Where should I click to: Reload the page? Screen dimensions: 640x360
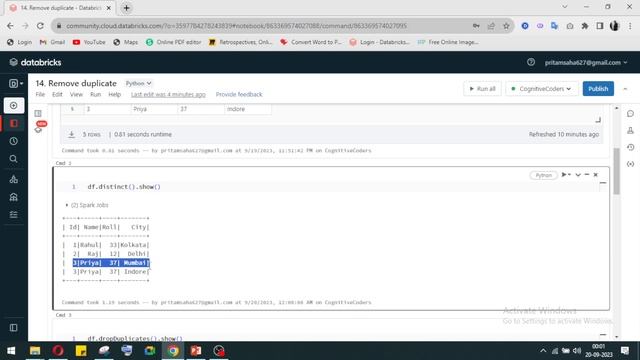pyautogui.click(x=40, y=26)
